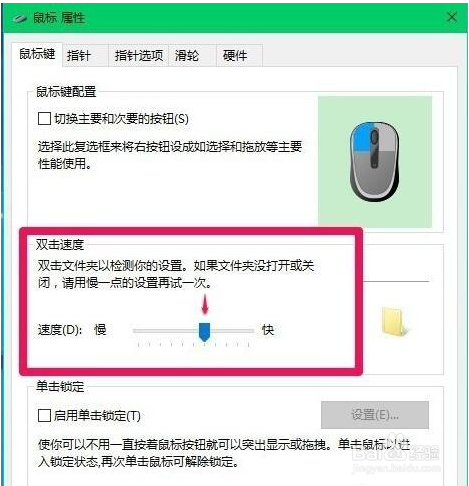469x486 pixels.
Task: Click the 鼠标 属性 title bar text
Action: tap(59, 18)
